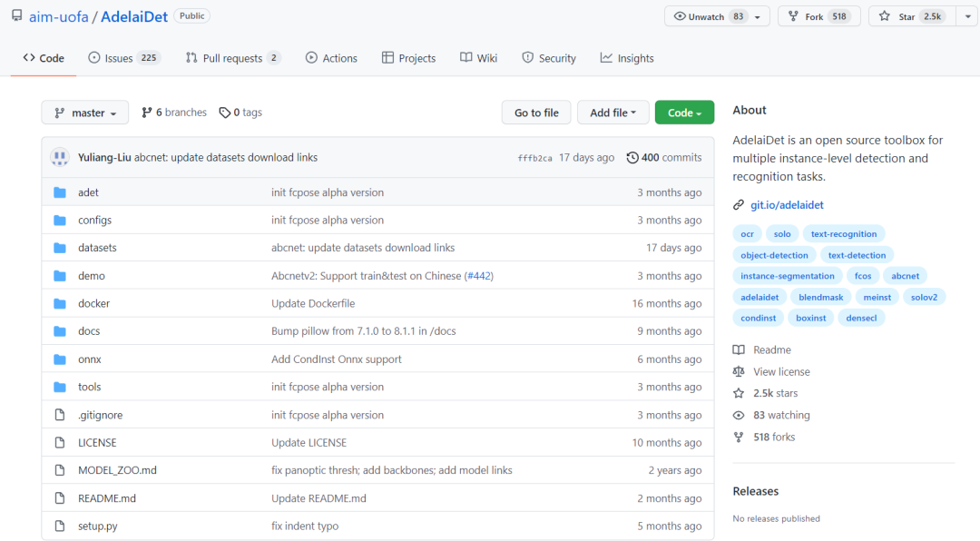Switch to the Code tab

click(x=44, y=58)
